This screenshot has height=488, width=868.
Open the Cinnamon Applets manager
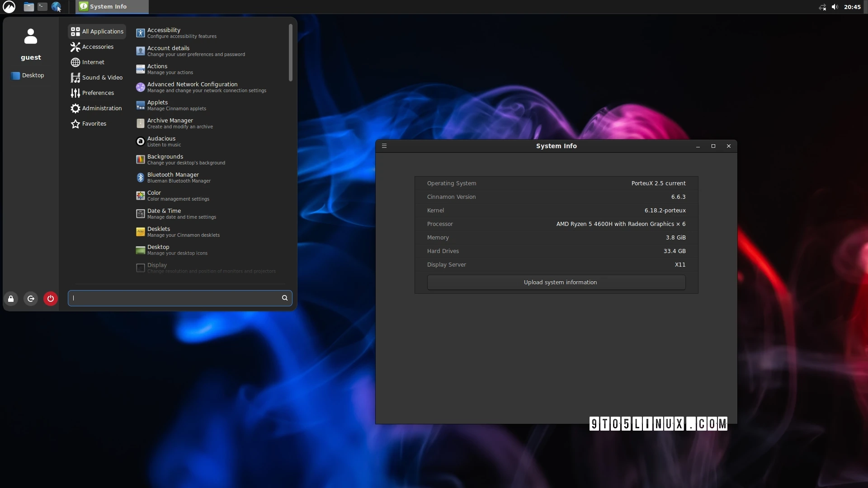coord(157,105)
